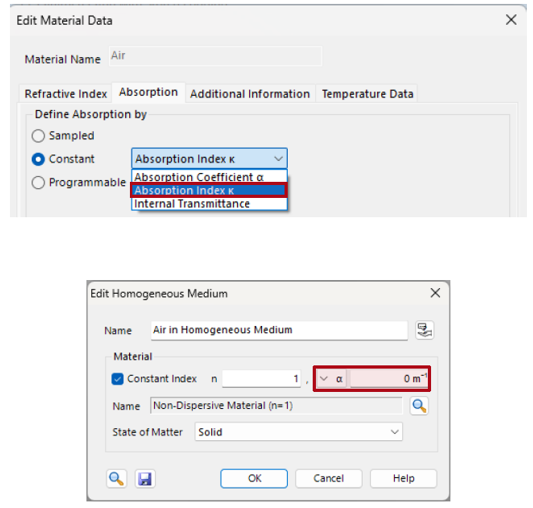Viewport: 533px width, 508px height.
Task: Select the Sampled radio button
Action: point(38,136)
